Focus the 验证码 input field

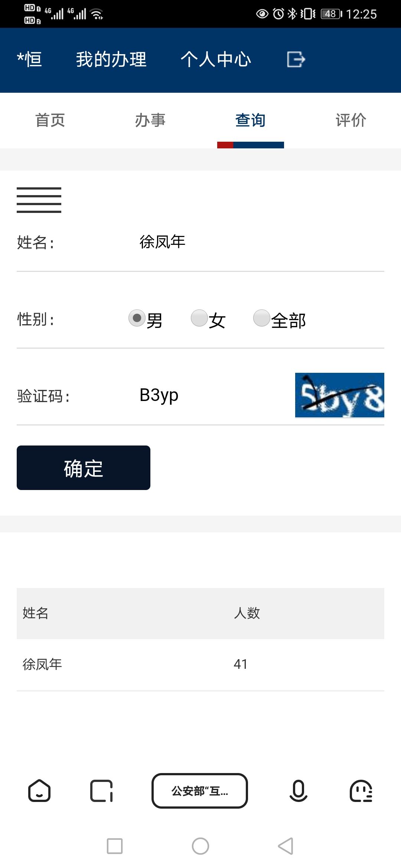pyautogui.click(x=212, y=395)
